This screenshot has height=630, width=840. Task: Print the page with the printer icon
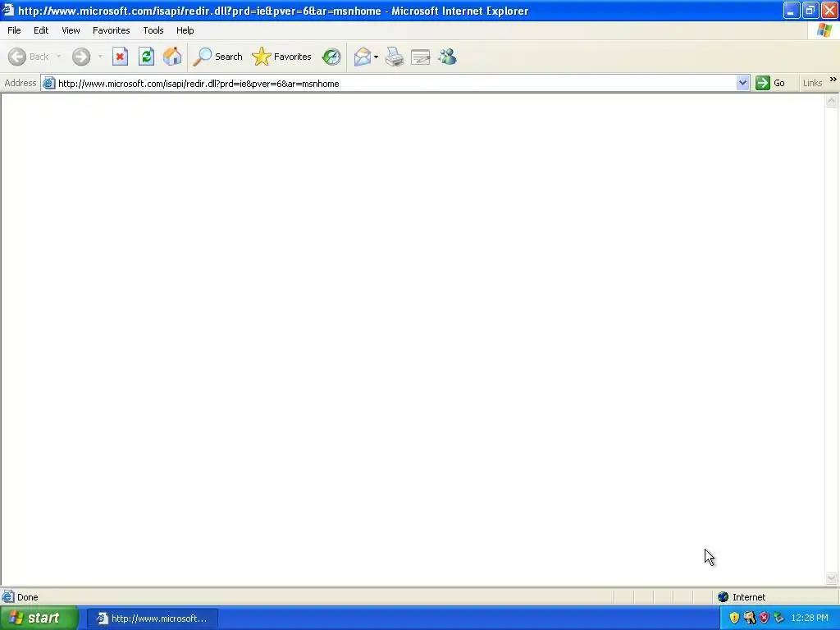pos(395,57)
